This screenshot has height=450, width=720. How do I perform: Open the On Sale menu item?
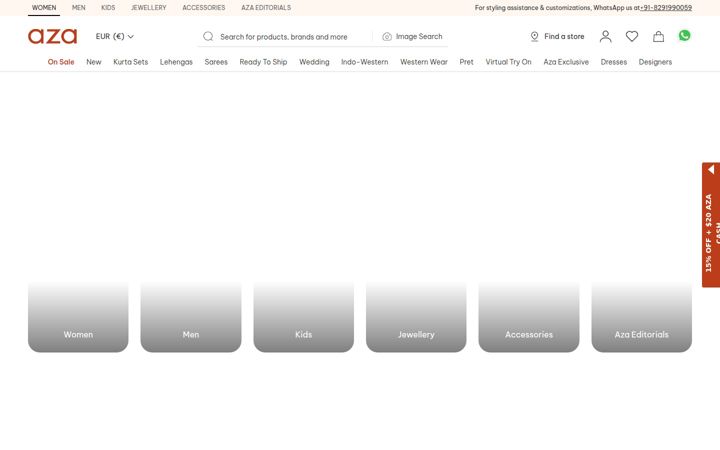pos(61,62)
